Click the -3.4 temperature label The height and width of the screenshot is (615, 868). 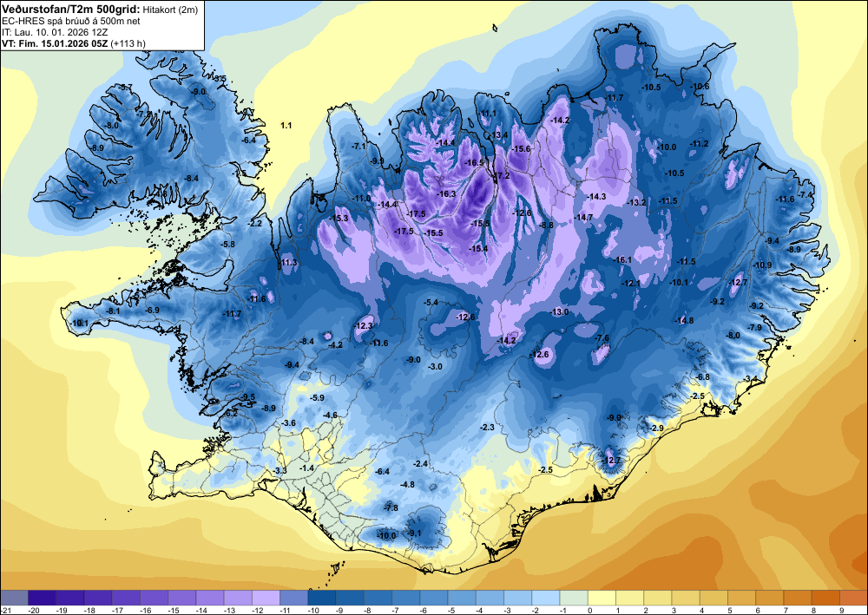pos(751,378)
